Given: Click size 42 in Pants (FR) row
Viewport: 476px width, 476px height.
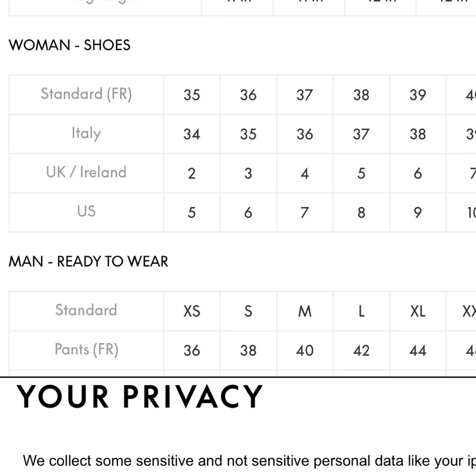Looking at the screenshot, I should pos(361,351).
